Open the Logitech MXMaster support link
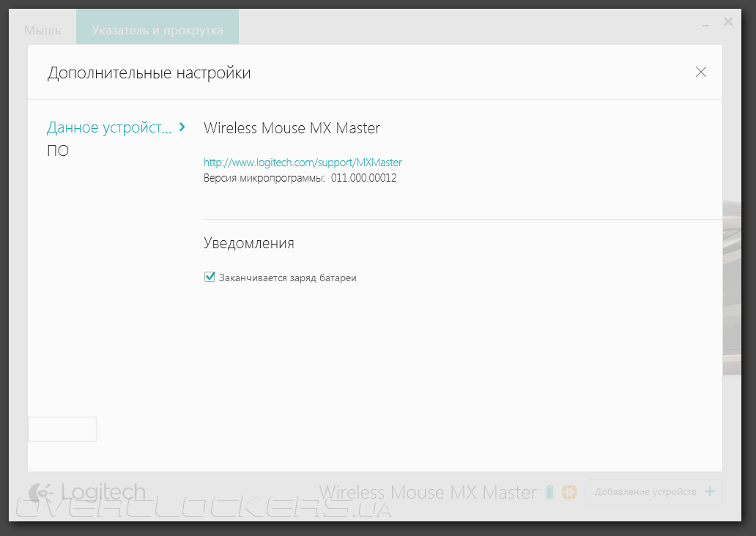Viewport: 756px width, 536px height. pyautogui.click(x=303, y=163)
